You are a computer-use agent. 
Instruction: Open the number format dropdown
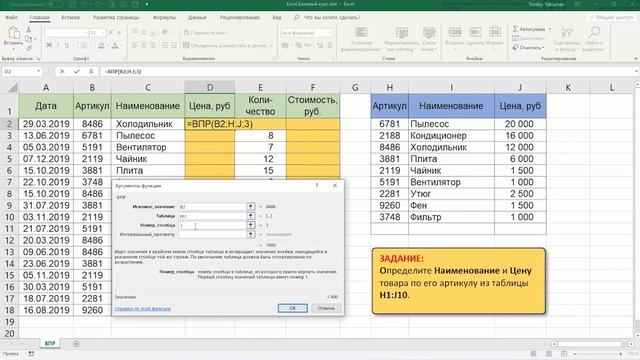click(x=330, y=32)
